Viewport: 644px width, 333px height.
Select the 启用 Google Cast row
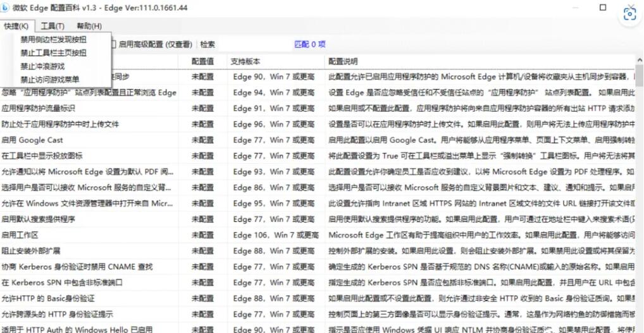(318, 140)
